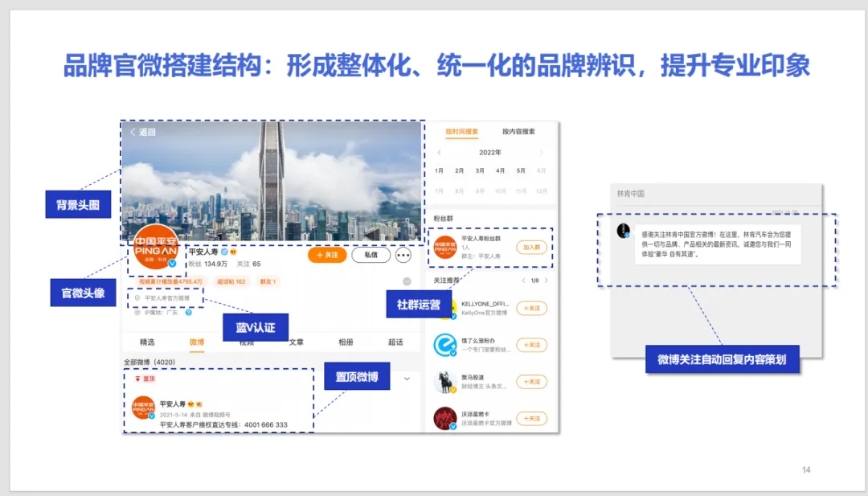Filter posts by 4月
The image size is (868, 496).
tap(501, 171)
